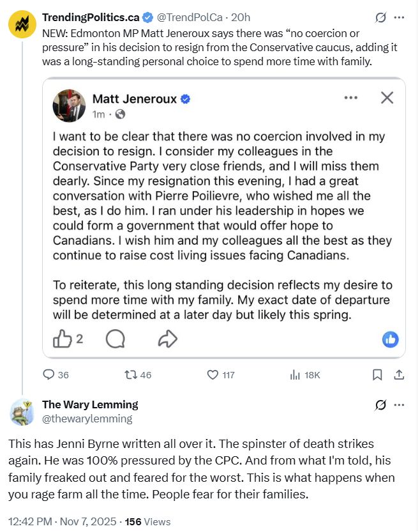Open more options on TrendingPolitics tweet
420x531 pixels.
pyautogui.click(x=400, y=17)
